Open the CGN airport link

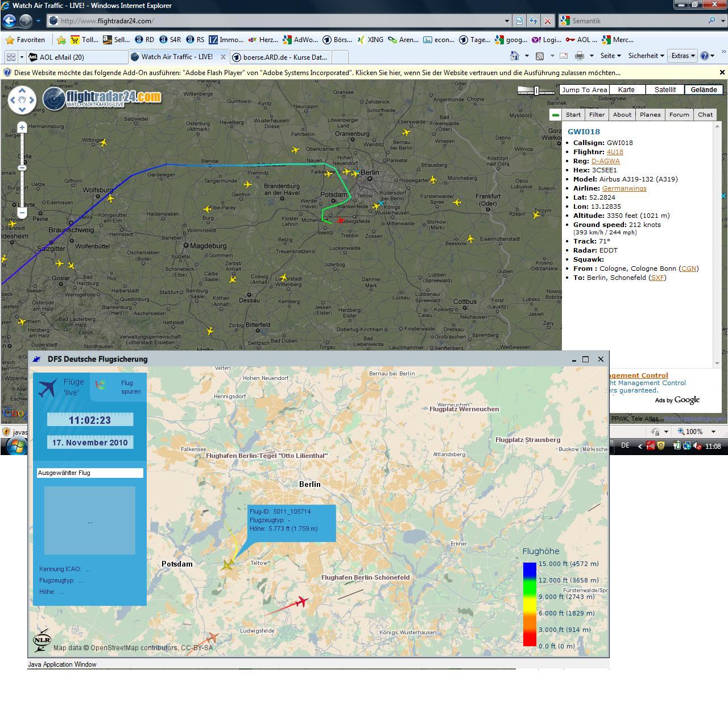pos(688,269)
